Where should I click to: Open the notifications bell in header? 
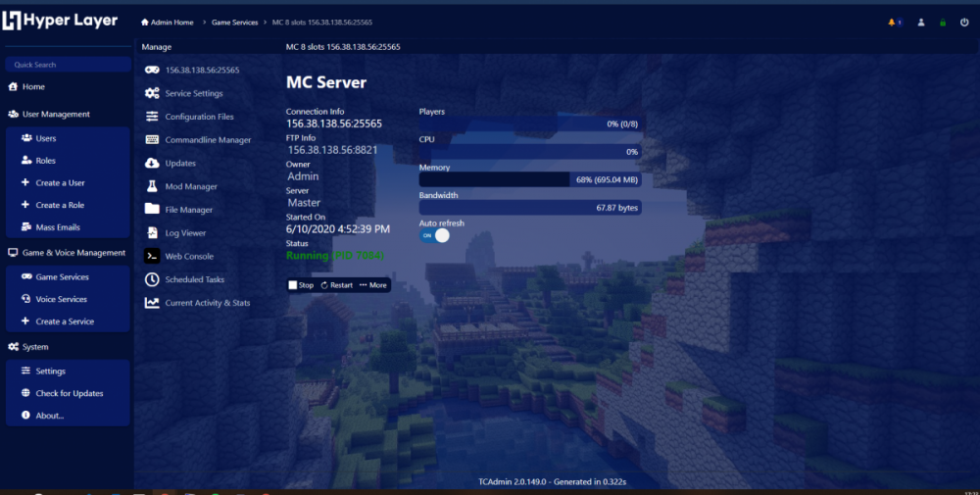coord(894,22)
